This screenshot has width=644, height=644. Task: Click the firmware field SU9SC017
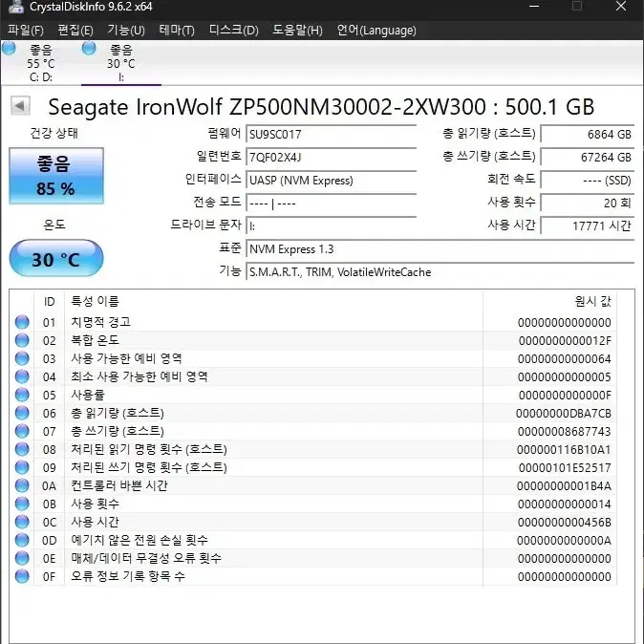331,135
